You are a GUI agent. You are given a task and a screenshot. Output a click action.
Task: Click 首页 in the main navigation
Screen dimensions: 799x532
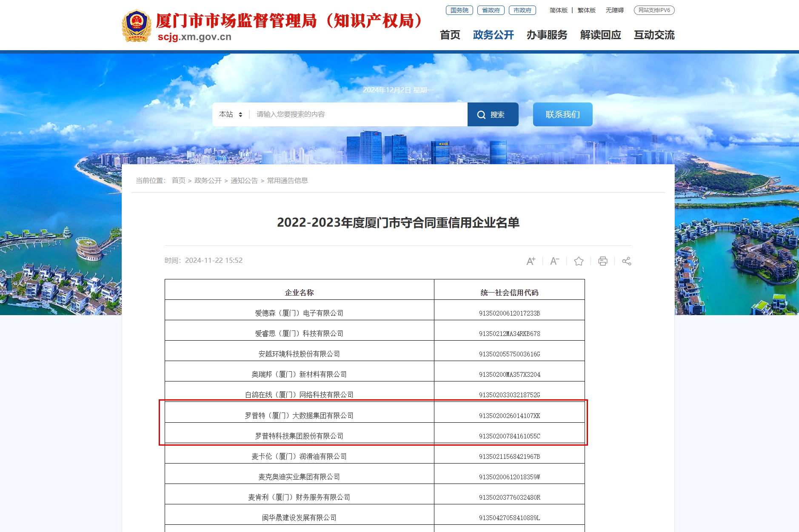click(450, 35)
